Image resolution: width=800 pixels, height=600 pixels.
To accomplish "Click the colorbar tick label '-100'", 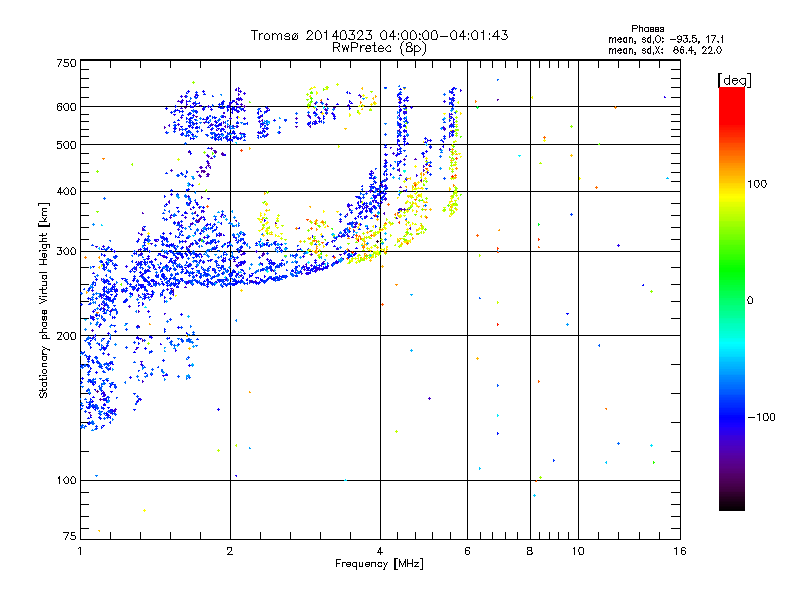I will point(762,417).
